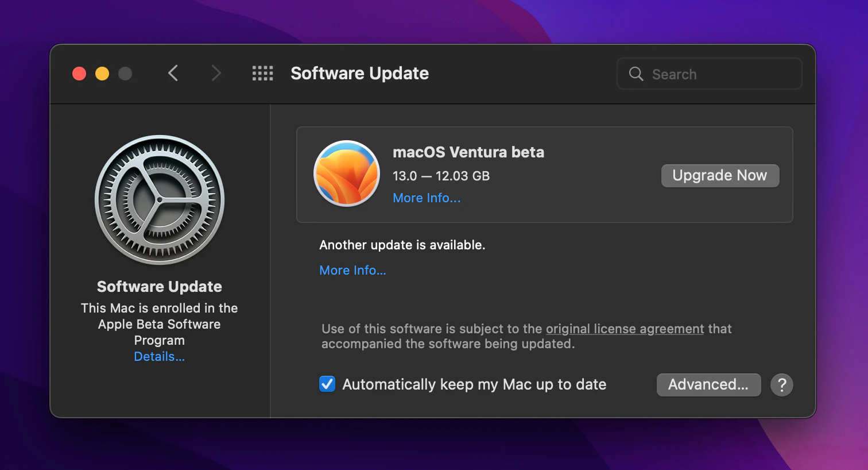The width and height of the screenshot is (868, 470).
Task: Click the back navigation arrow
Action: click(x=173, y=73)
